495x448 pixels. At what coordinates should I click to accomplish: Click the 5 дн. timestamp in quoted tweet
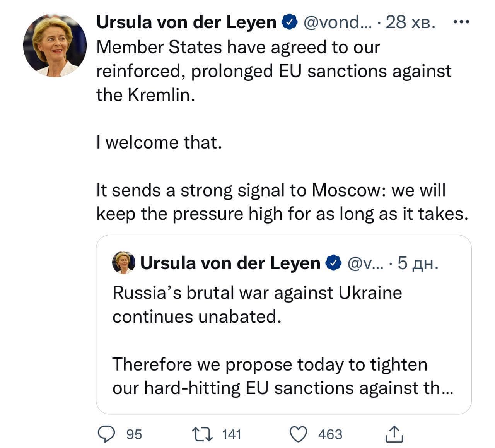418,263
